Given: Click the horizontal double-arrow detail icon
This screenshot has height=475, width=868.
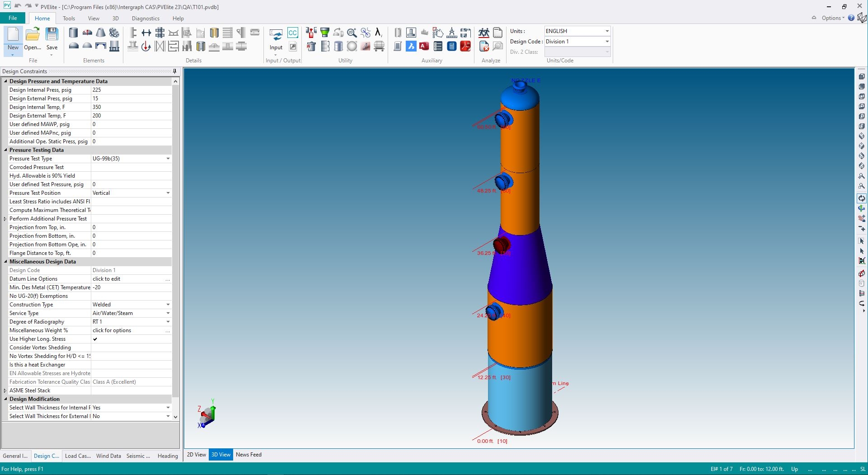Looking at the screenshot, I should pyautogui.click(x=146, y=33).
